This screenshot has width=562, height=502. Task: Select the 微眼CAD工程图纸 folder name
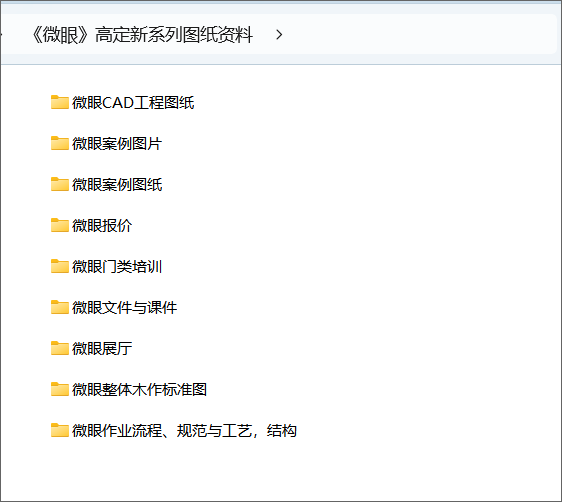(133, 102)
